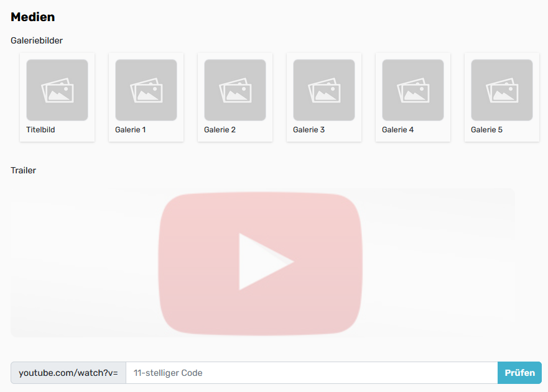Select the Galerie 1 caption
The width and height of the screenshot is (548, 392).
pos(131,130)
